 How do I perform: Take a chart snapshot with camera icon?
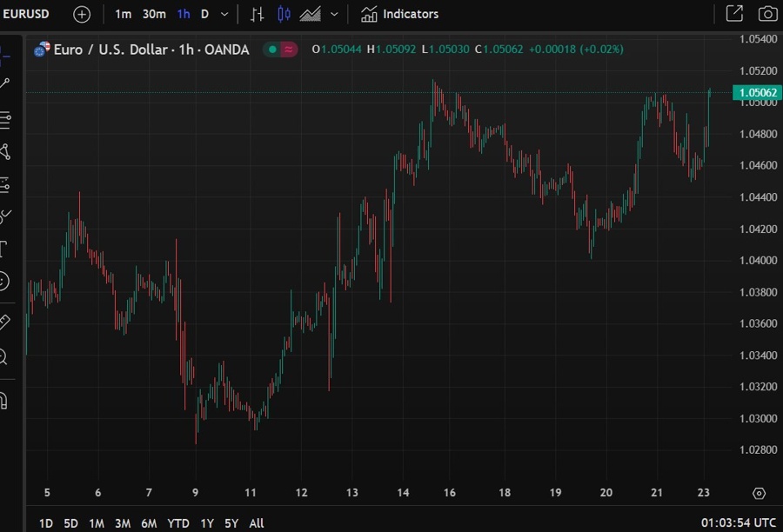point(766,14)
